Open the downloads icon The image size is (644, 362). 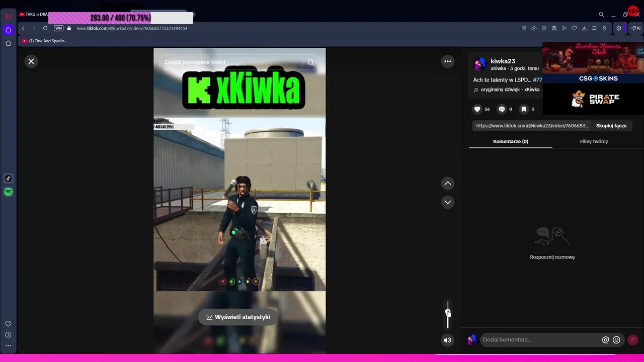pos(584,28)
